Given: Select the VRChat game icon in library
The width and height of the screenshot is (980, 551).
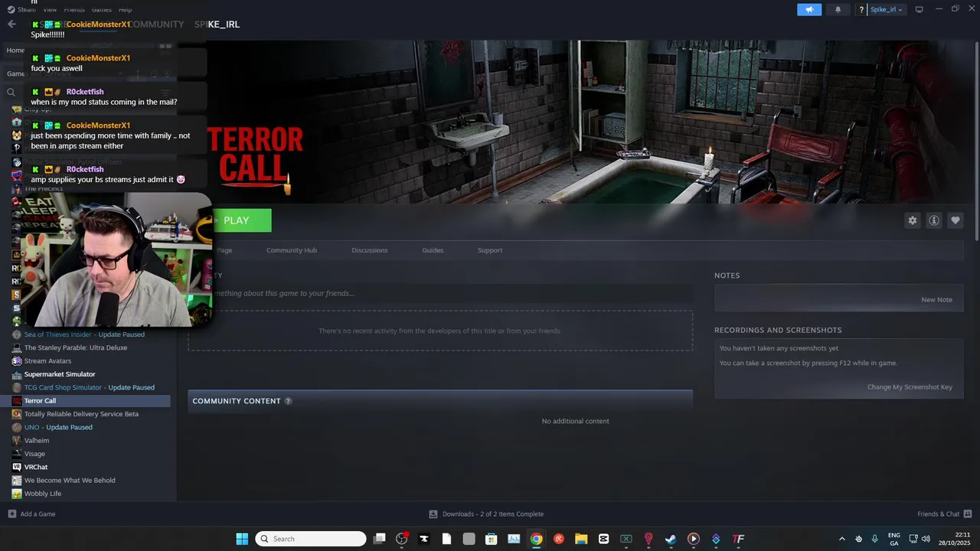Looking at the screenshot, I should point(17,467).
